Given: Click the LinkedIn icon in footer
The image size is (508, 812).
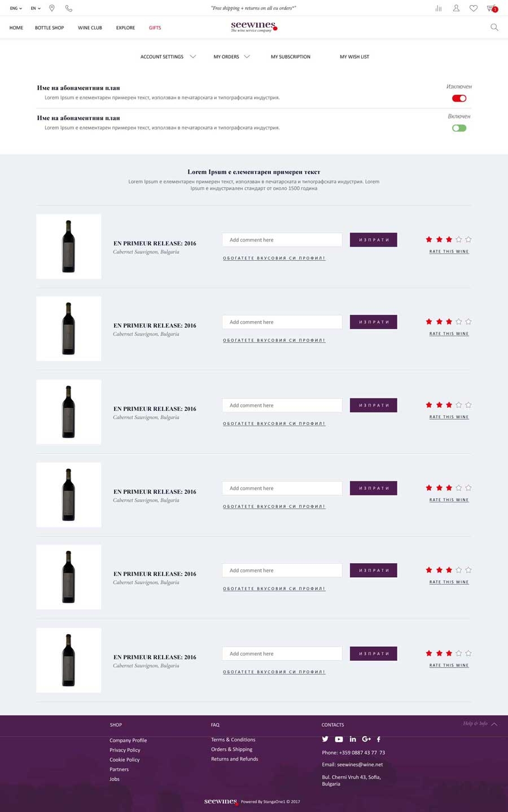Looking at the screenshot, I should click(353, 739).
